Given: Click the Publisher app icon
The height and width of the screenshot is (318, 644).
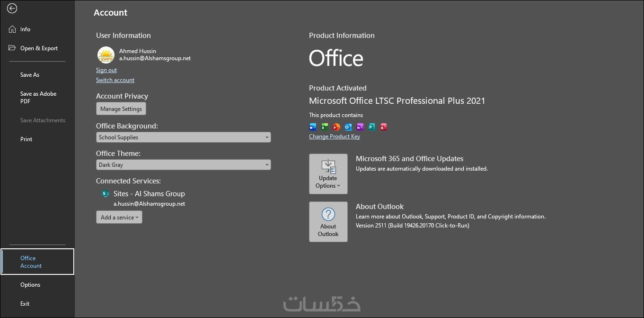Looking at the screenshot, I should click(371, 127).
